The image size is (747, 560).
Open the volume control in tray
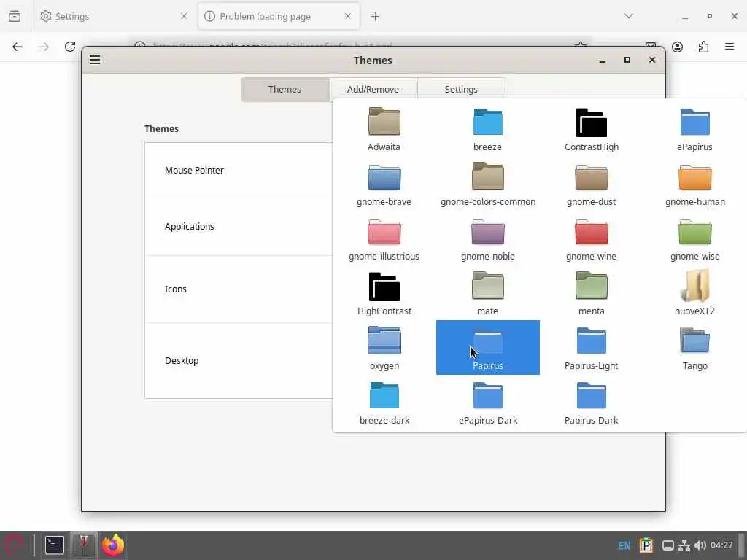(700, 545)
